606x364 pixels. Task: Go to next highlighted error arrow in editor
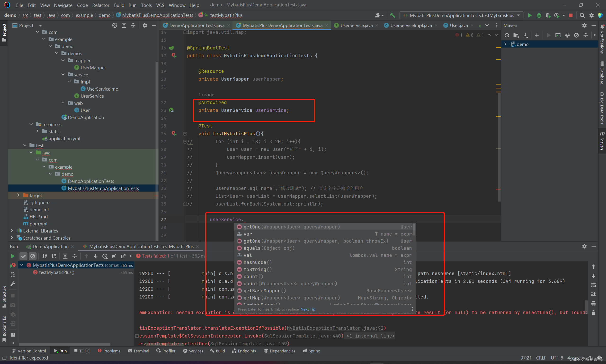coord(497,35)
